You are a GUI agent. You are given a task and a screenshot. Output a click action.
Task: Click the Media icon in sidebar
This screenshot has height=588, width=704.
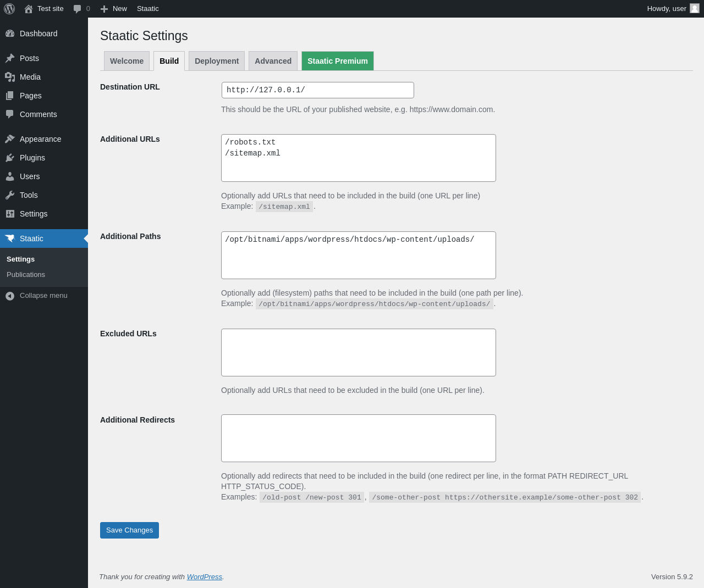tap(10, 77)
